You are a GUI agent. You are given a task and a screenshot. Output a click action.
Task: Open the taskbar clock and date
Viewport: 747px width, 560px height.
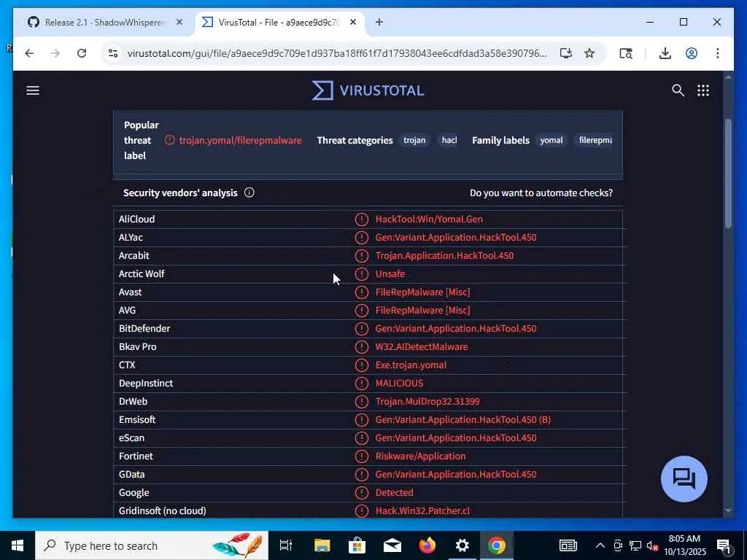click(x=684, y=545)
